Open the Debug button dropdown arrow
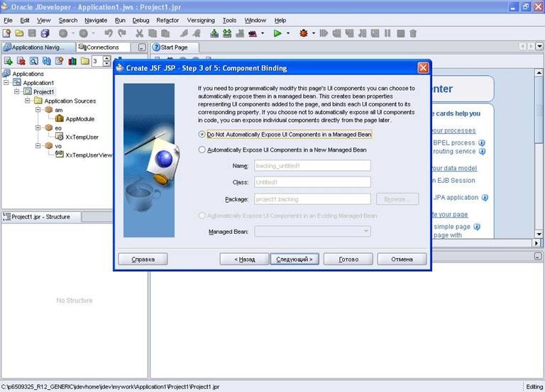 click(314, 33)
